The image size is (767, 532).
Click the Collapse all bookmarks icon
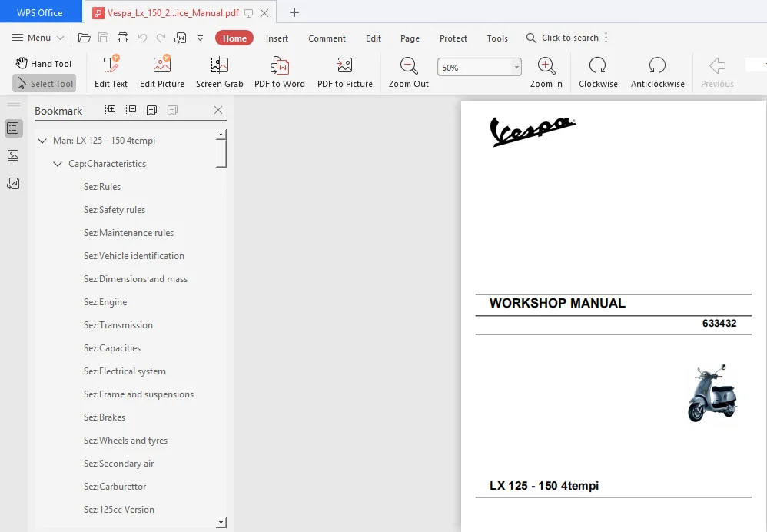(131, 110)
